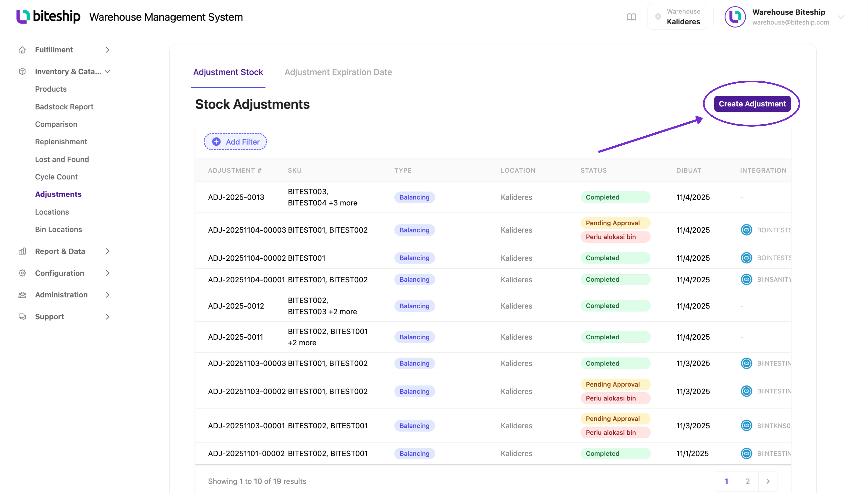Click the Add Filter button
The image size is (868, 493).
(235, 141)
